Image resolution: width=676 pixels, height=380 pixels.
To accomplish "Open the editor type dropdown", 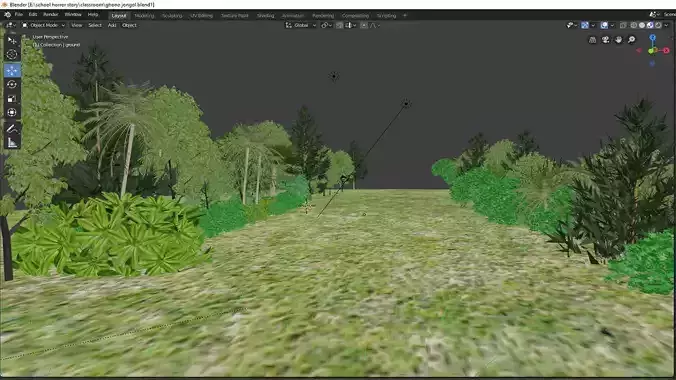I will 10,25.
